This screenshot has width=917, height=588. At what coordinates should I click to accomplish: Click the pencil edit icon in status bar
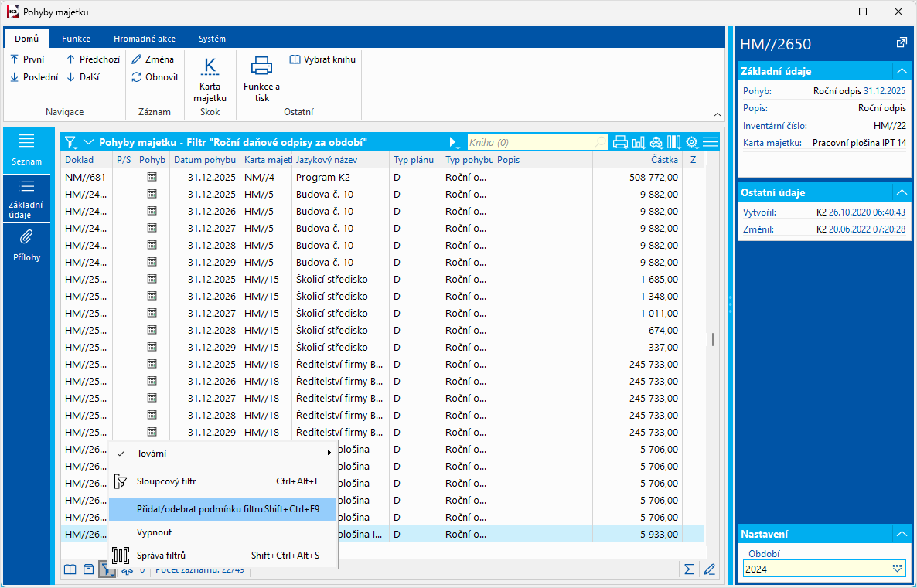(x=709, y=569)
